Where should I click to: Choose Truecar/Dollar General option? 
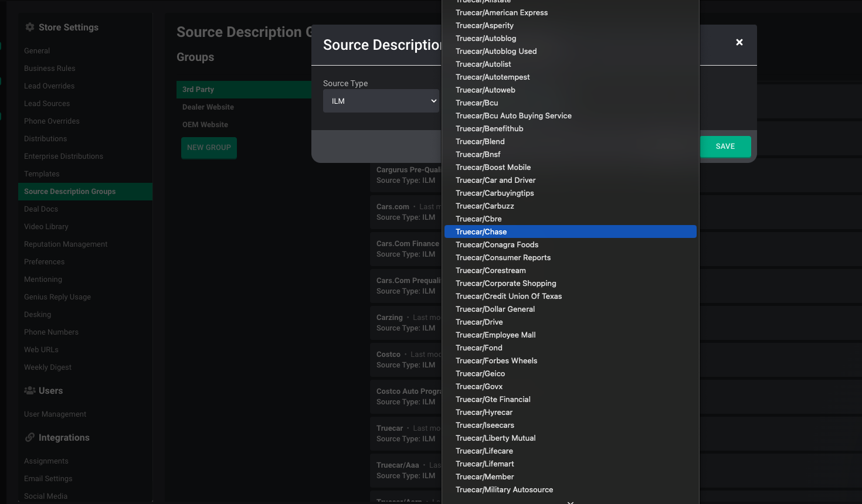click(x=571, y=309)
